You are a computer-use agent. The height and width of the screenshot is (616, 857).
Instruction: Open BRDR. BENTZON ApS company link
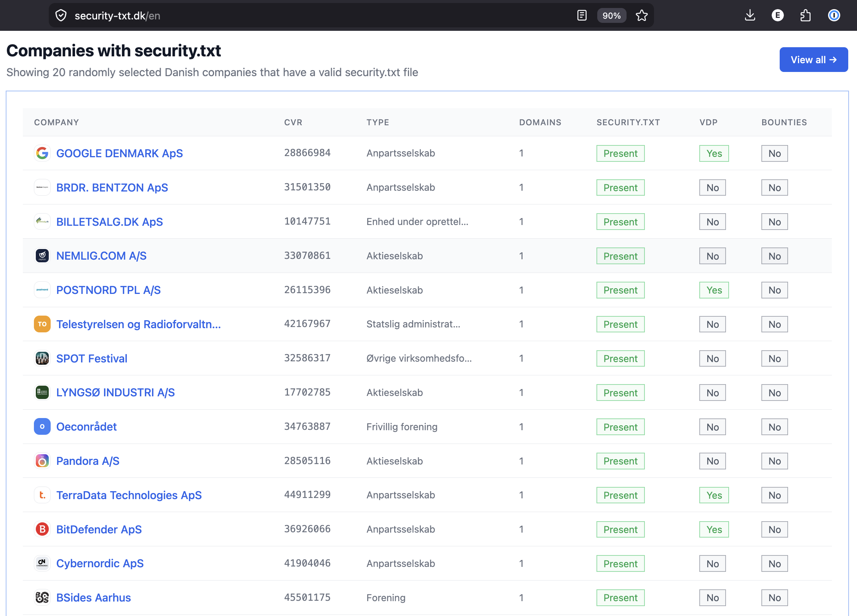click(112, 188)
